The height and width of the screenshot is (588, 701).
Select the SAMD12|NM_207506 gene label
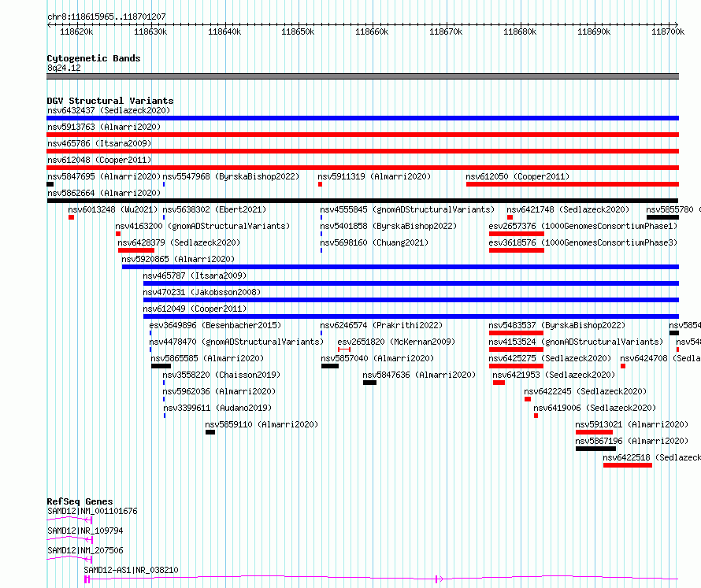(85, 550)
